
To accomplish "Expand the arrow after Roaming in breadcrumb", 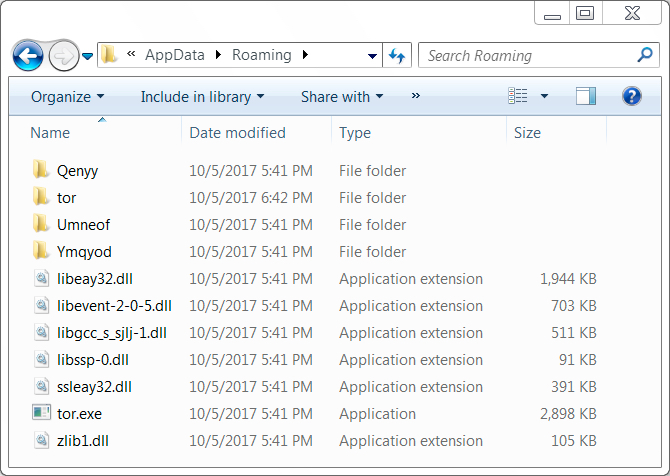I will (x=305, y=55).
